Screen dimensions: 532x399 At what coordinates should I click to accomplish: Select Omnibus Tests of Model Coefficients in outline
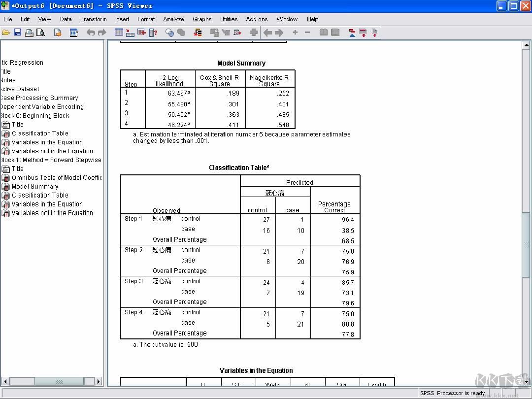pyautogui.click(x=57, y=177)
